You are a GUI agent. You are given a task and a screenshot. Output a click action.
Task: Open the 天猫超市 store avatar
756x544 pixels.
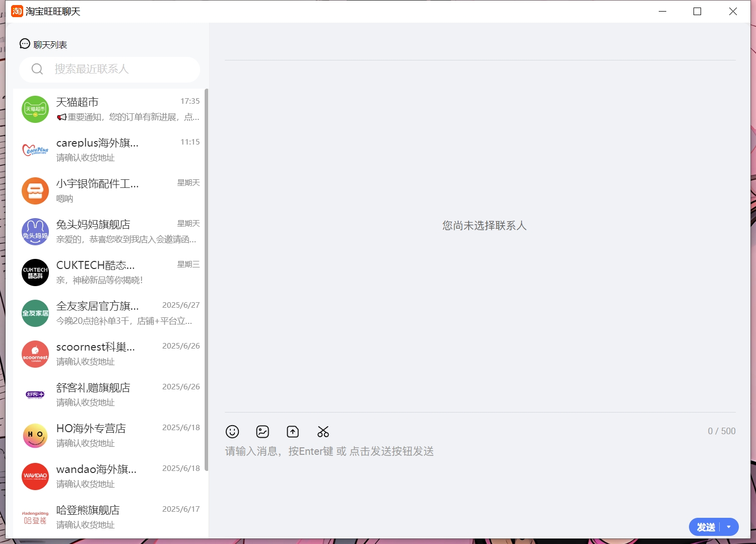point(35,109)
